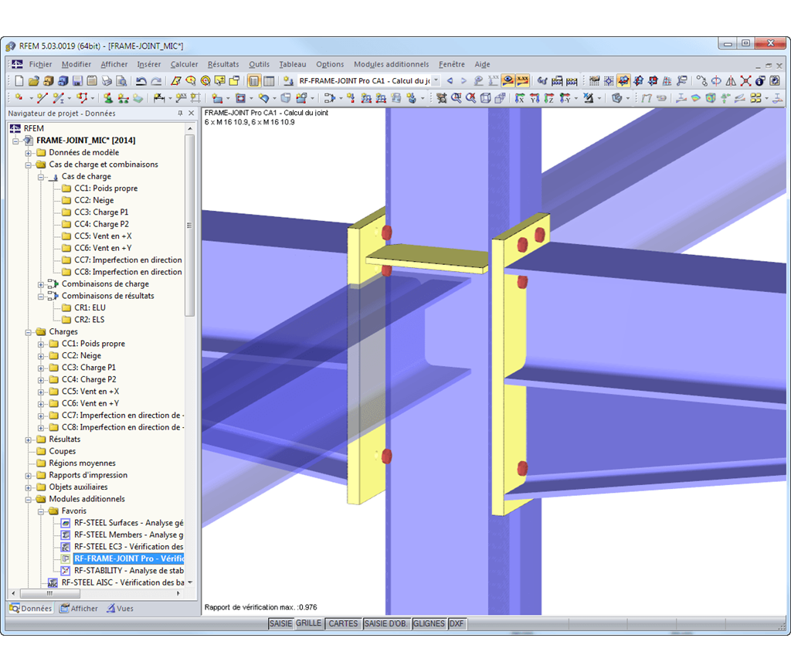Click the isometric view cube icon
This screenshot has height=672, width=791.
pos(484,98)
